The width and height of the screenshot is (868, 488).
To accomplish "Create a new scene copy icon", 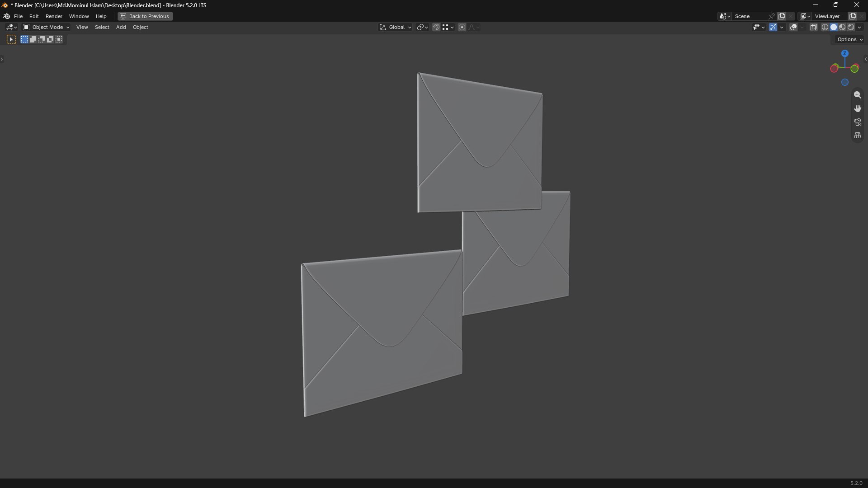I will pyautogui.click(x=782, y=16).
